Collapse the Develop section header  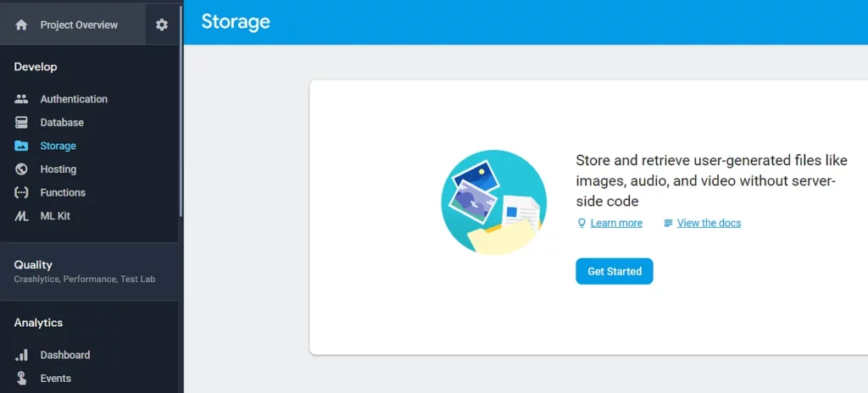pos(36,67)
